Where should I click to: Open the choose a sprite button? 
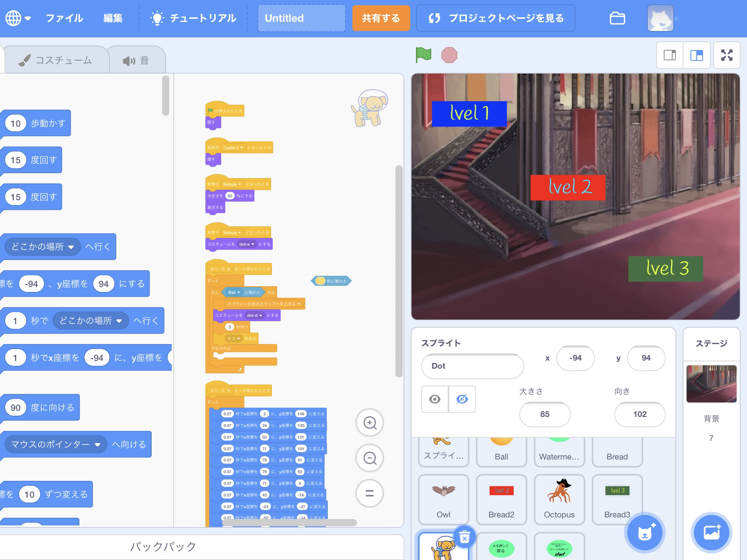645,533
